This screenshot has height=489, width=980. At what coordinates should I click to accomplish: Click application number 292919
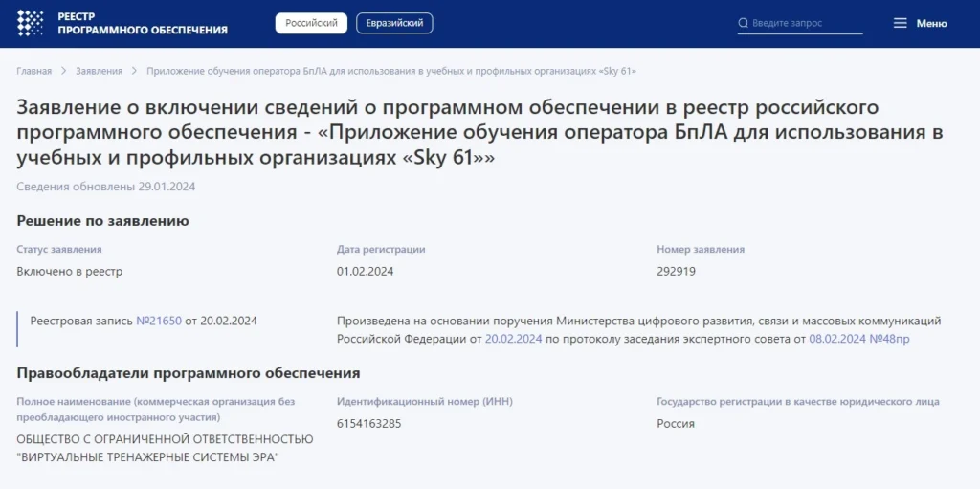676,271
